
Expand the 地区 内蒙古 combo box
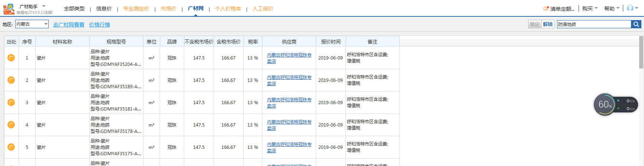(32, 24)
